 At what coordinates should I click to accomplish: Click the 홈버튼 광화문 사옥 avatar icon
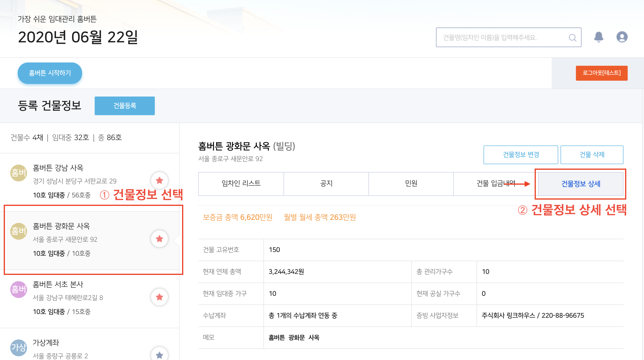tap(18, 231)
